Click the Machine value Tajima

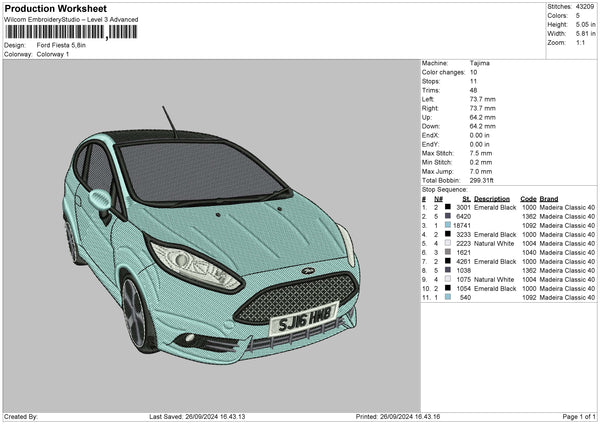point(479,63)
